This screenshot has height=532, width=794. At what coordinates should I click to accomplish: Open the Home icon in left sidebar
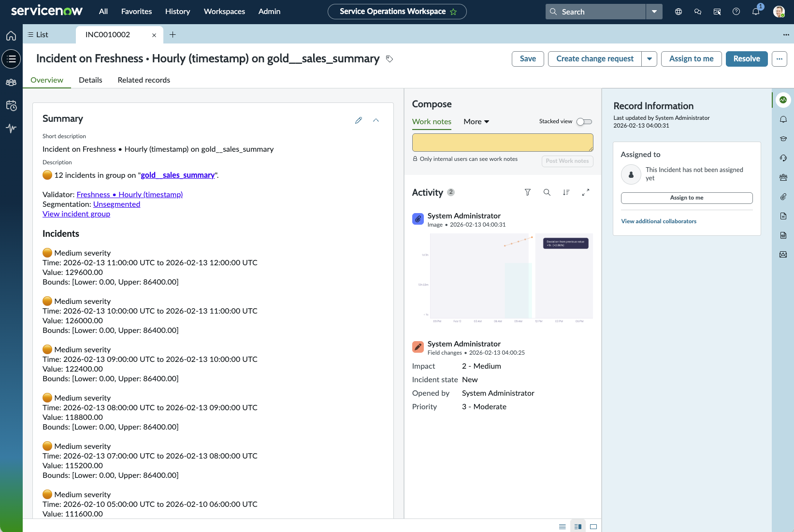(11, 36)
